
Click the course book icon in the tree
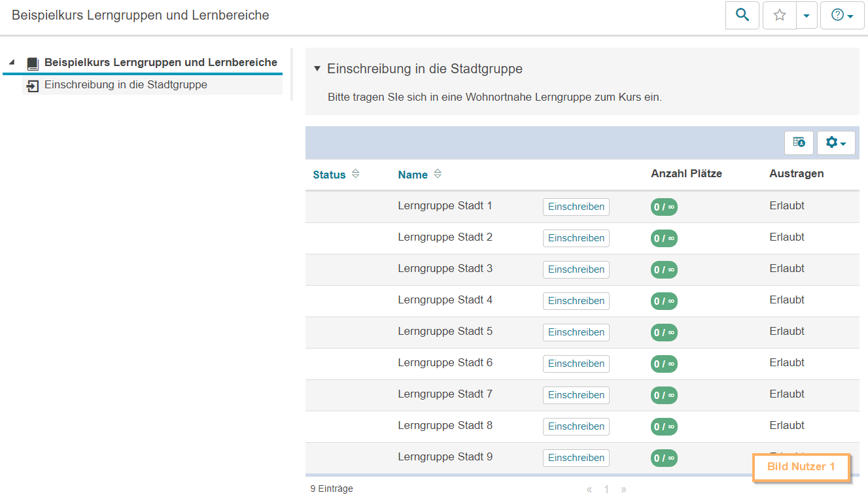tap(31, 61)
